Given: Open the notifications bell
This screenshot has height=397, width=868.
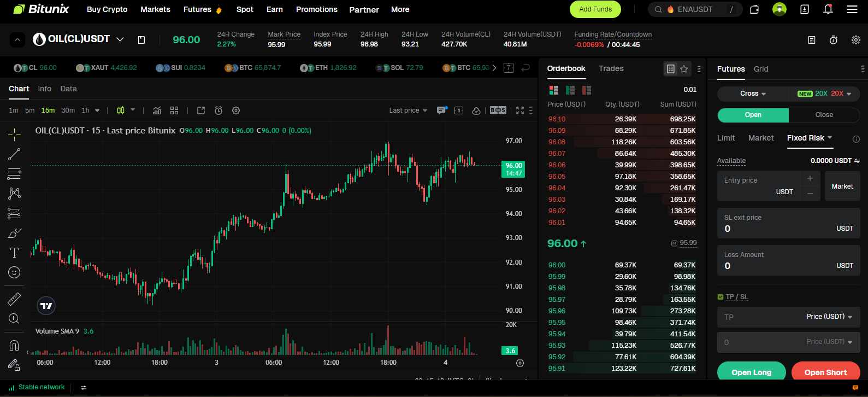Looking at the screenshot, I should click(x=828, y=9).
